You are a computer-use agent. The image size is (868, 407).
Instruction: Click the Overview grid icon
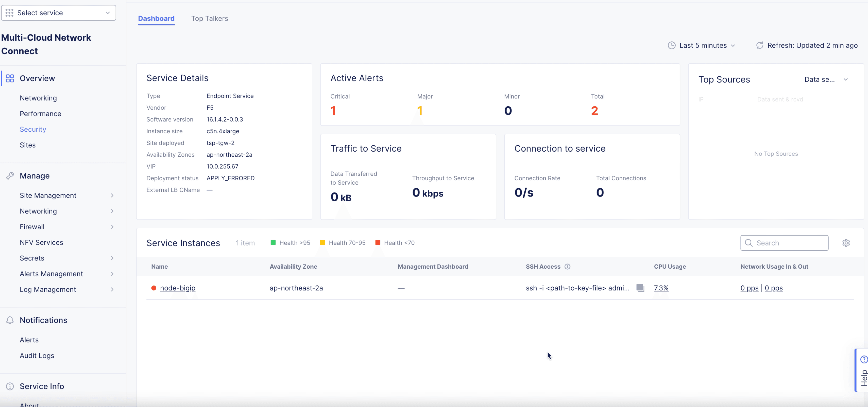(x=10, y=78)
